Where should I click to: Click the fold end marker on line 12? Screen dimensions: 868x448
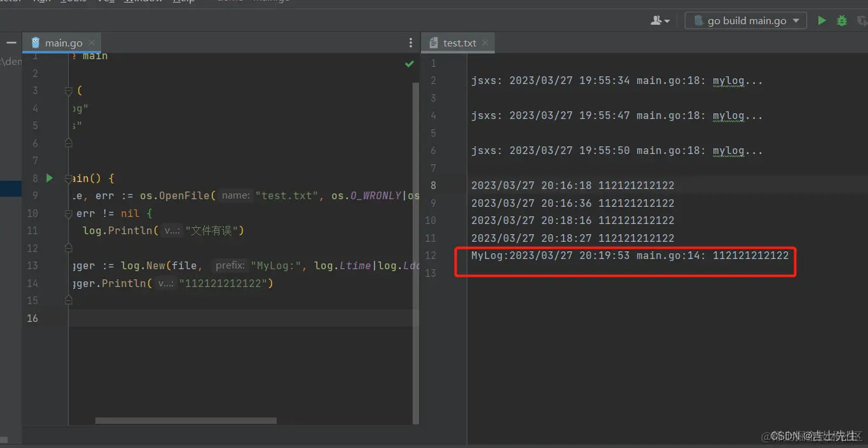tap(69, 248)
